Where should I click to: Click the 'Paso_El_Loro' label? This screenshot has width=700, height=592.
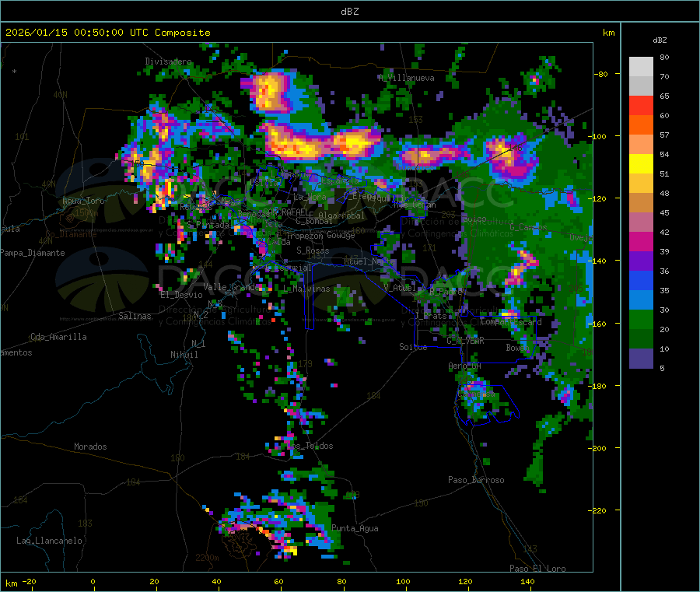tap(537, 569)
